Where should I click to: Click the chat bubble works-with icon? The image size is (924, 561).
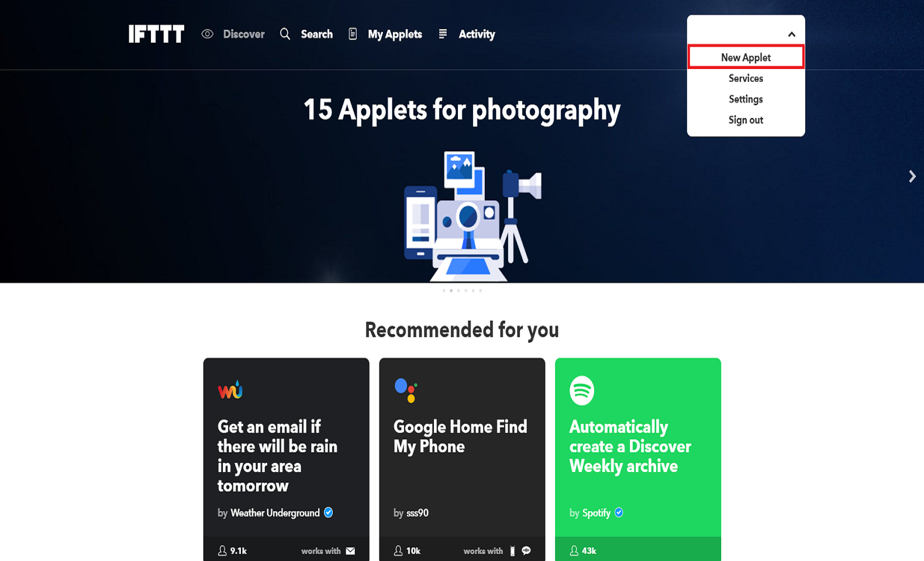(x=526, y=550)
